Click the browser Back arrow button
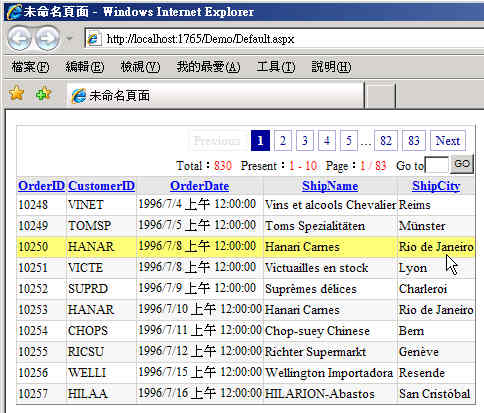Screen dimensions: 484x413 pyautogui.click(x=19, y=39)
